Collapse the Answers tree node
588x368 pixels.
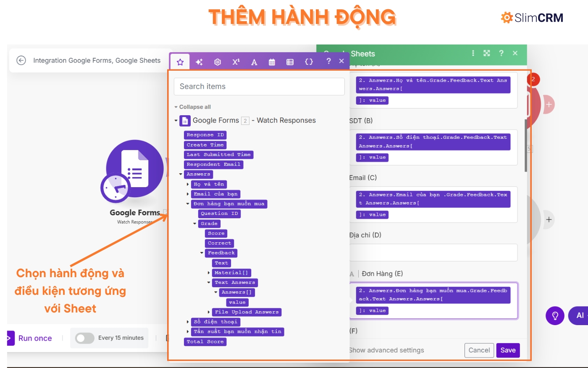181,174
